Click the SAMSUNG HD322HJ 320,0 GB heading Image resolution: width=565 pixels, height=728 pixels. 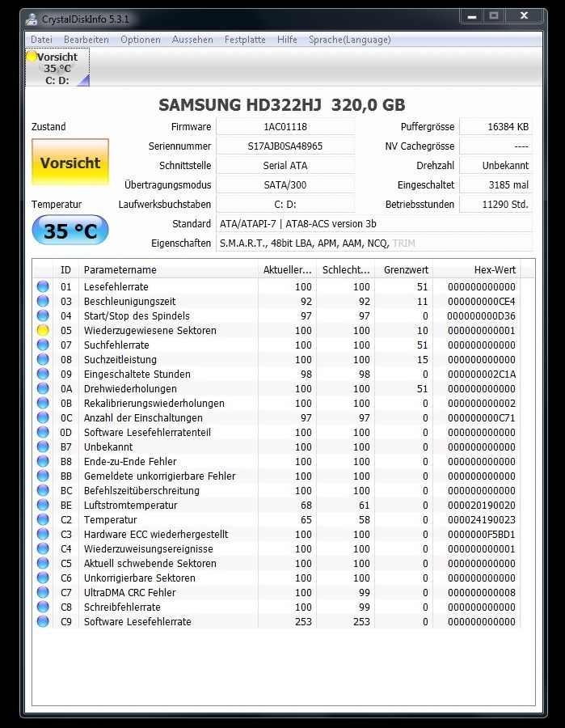282,105
